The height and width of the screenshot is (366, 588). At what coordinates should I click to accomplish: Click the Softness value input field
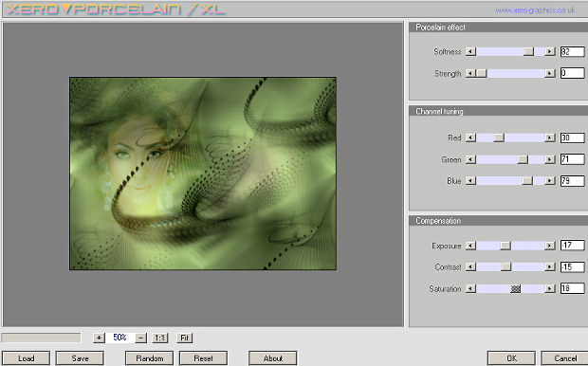pos(572,51)
